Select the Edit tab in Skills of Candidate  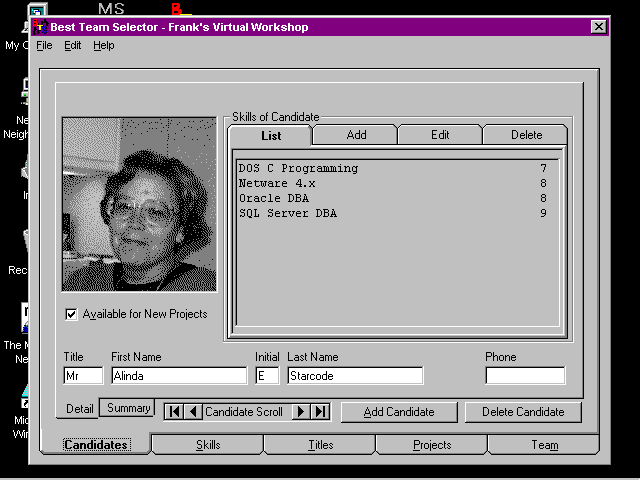tap(440, 135)
